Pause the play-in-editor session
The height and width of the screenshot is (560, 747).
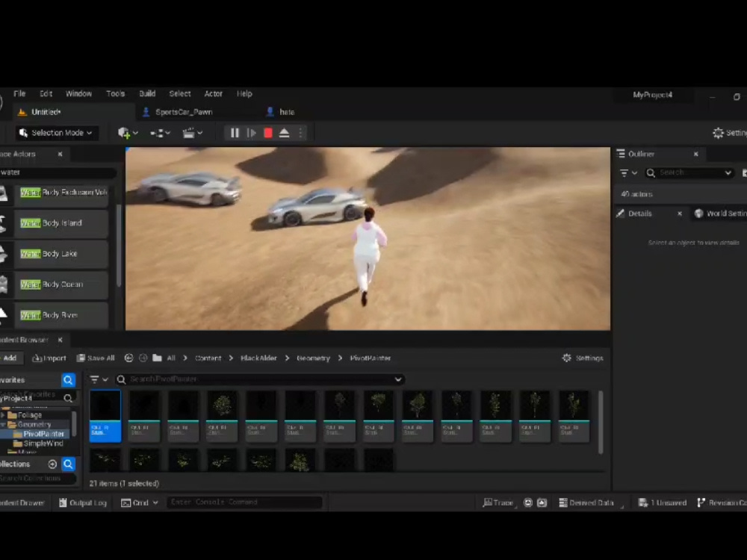234,132
